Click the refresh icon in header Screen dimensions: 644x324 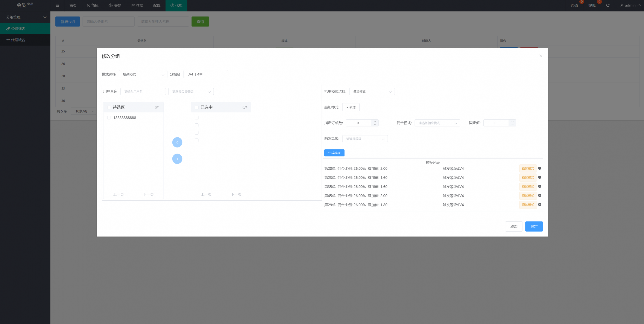[608, 5]
